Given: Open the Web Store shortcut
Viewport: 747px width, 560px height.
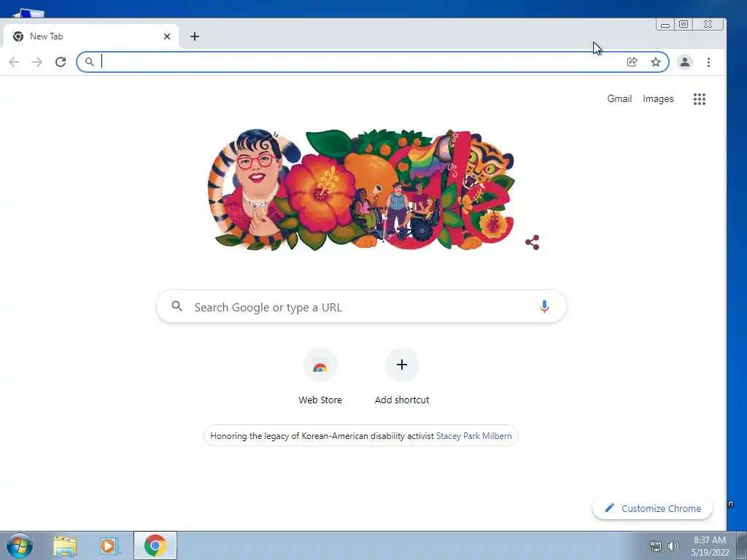Looking at the screenshot, I should point(320,377).
